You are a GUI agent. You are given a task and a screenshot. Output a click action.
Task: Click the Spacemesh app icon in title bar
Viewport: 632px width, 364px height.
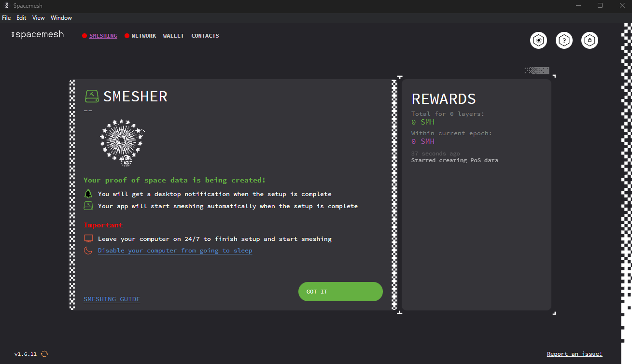click(7, 5)
